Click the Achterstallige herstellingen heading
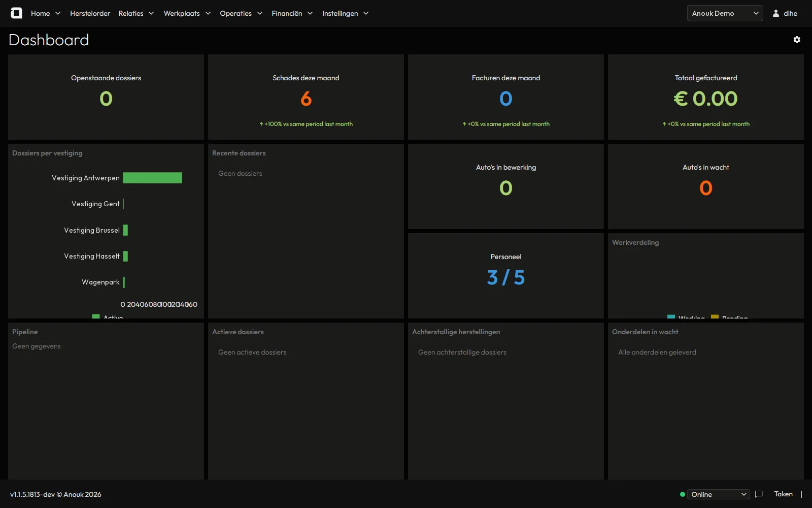The height and width of the screenshot is (508, 812). (x=456, y=332)
